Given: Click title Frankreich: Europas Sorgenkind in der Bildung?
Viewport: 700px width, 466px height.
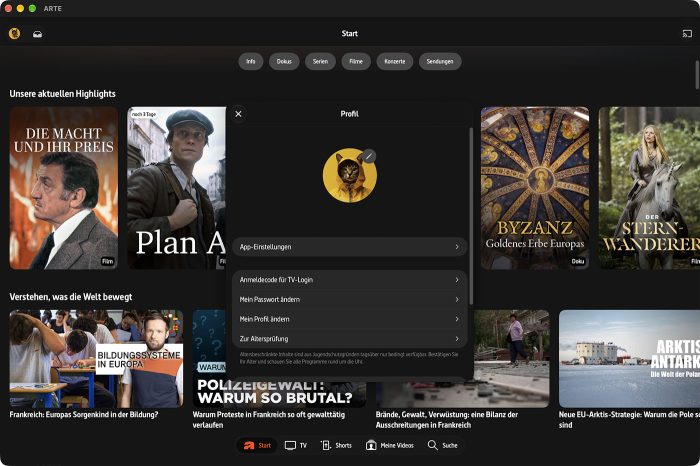Looking at the screenshot, I should [x=84, y=415].
